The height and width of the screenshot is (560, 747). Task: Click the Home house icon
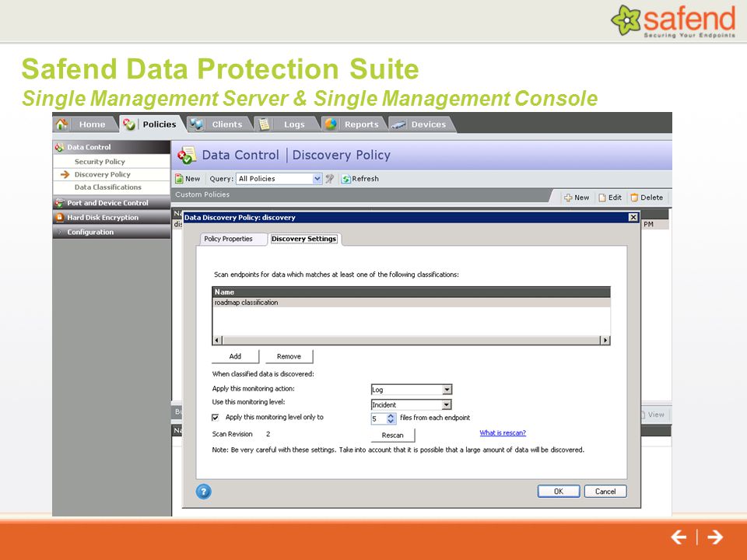point(61,124)
